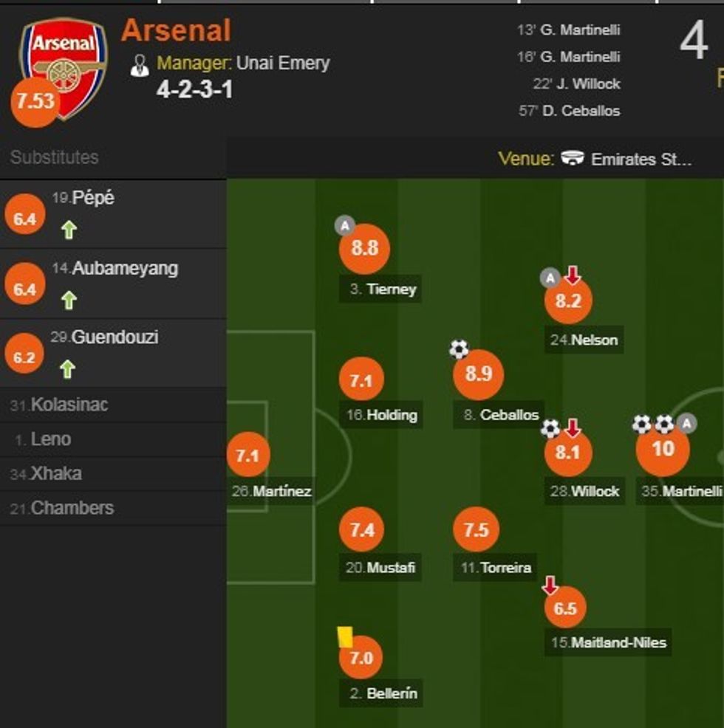This screenshot has width=724, height=728.
Task: Click the 22' J. Willock goal entry
Action: pos(577,84)
